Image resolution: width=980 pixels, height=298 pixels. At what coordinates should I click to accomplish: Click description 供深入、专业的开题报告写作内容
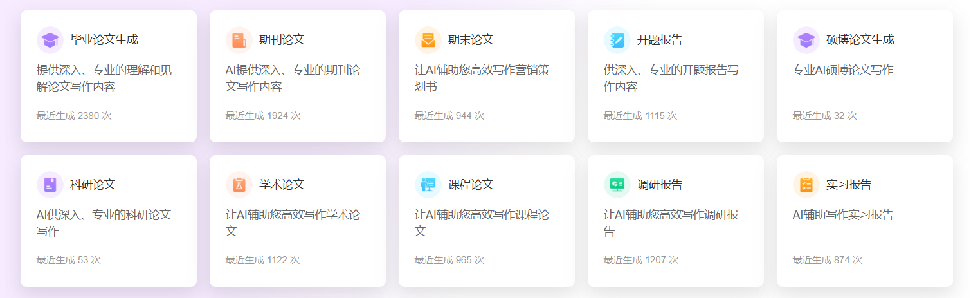[x=671, y=79]
